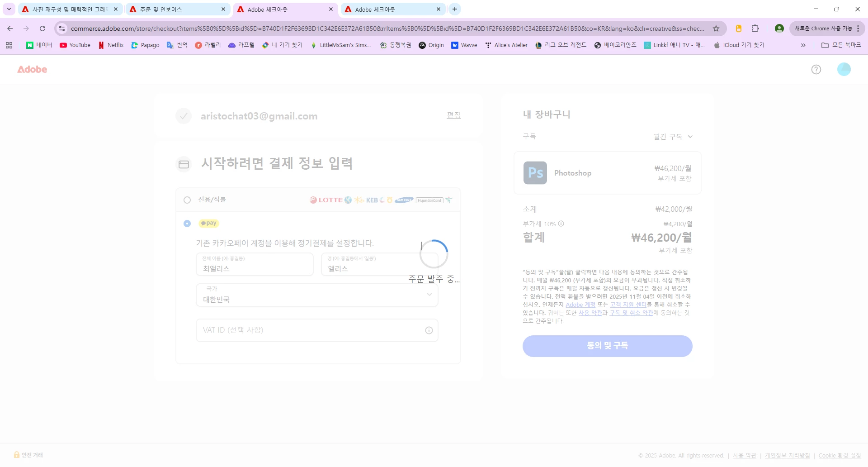
Task: Open the Netflix bookmark
Action: (111, 45)
